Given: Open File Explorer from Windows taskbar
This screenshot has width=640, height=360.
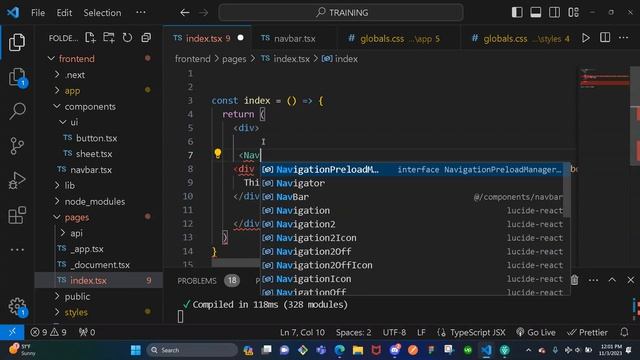Looking at the screenshot, I should pos(358,350).
